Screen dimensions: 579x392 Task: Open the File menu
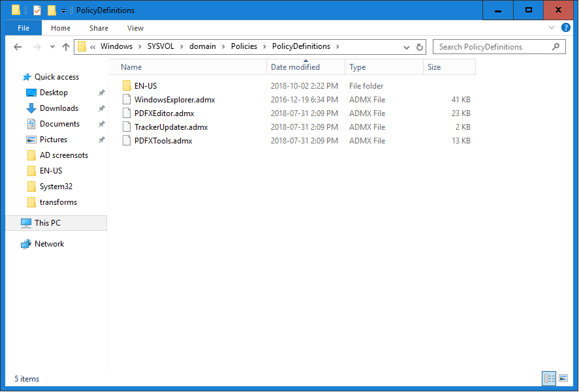pyautogui.click(x=23, y=28)
